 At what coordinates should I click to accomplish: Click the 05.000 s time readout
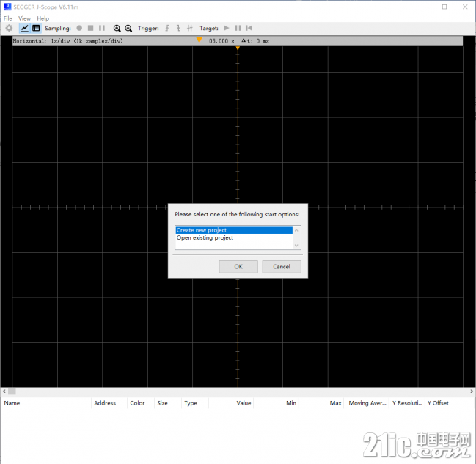point(221,40)
